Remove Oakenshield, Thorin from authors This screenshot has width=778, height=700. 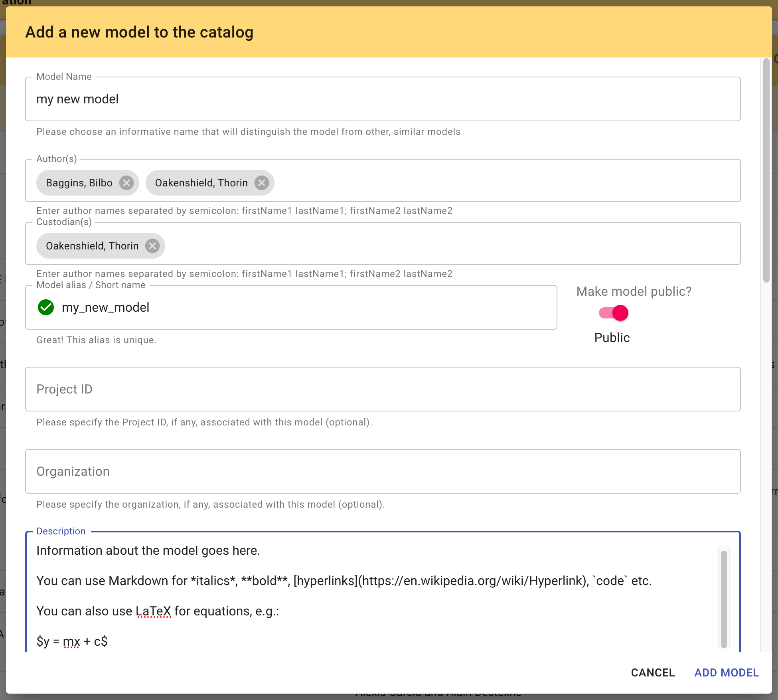pyautogui.click(x=262, y=183)
